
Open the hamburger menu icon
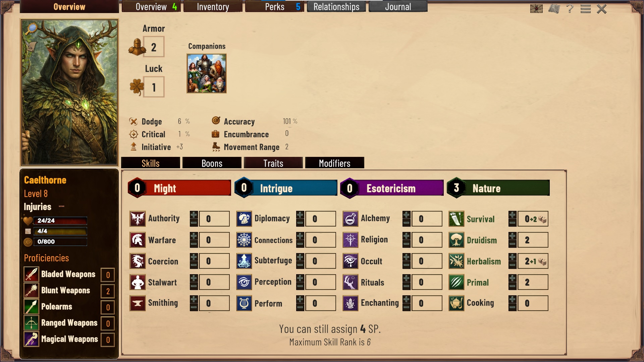[x=586, y=9]
